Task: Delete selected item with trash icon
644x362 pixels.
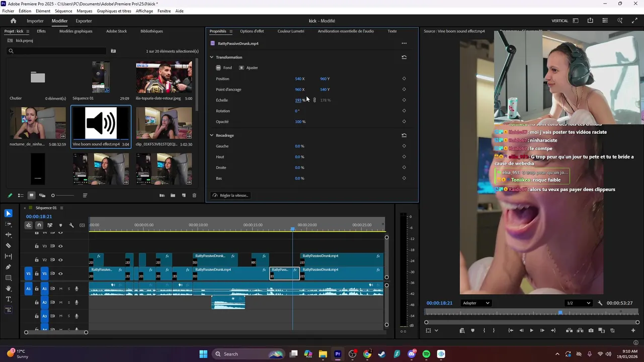Action: [x=194, y=196]
